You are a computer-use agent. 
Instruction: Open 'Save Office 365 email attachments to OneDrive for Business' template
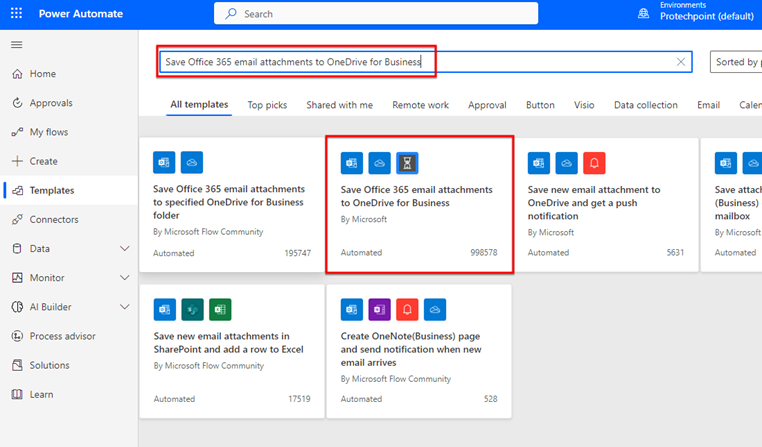pyautogui.click(x=419, y=205)
